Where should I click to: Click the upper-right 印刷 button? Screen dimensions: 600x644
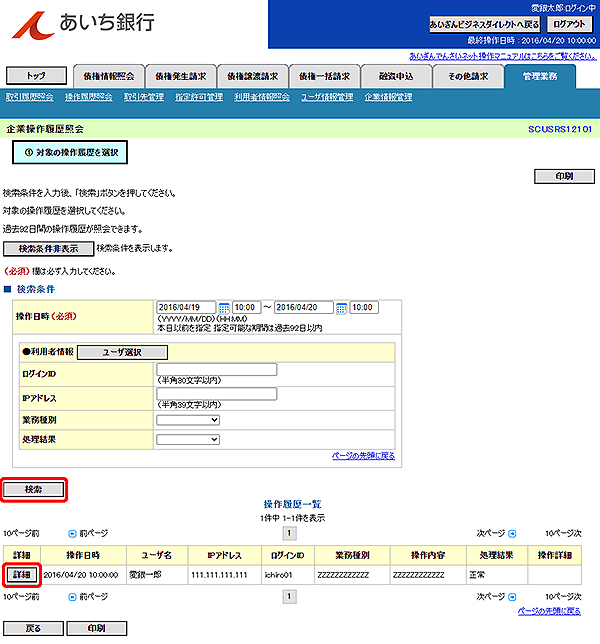point(564,176)
